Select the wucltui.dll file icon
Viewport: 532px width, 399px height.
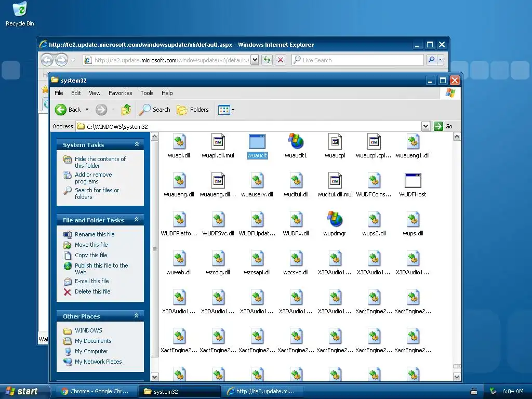[x=296, y=180]
